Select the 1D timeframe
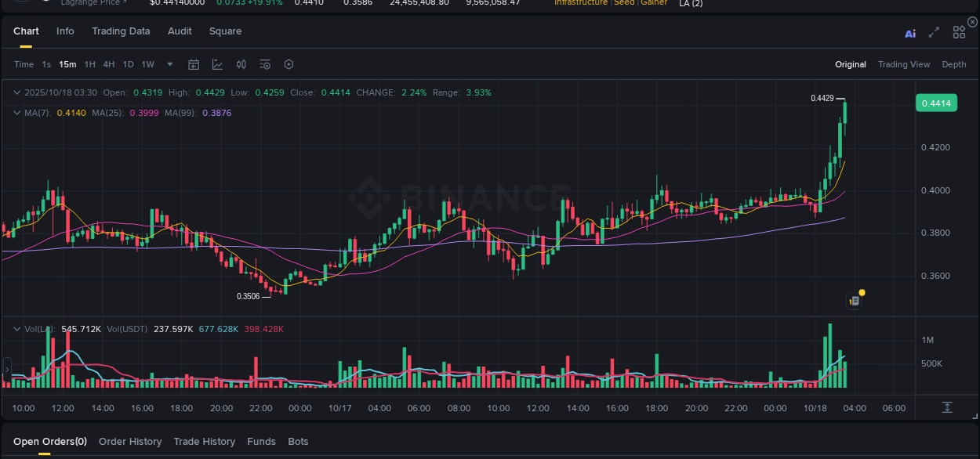This screenshot has height=459, width=980. pos(128,64)
